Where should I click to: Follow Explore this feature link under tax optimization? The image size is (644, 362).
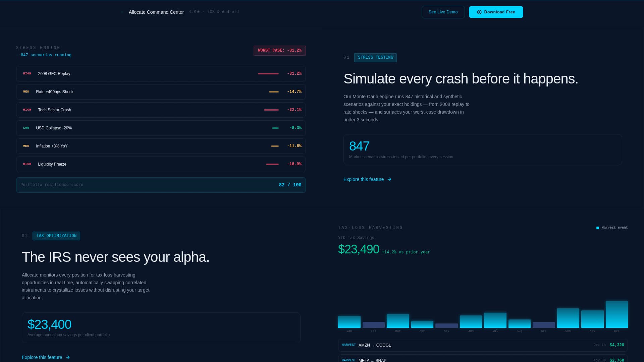[x=46, y=357]
